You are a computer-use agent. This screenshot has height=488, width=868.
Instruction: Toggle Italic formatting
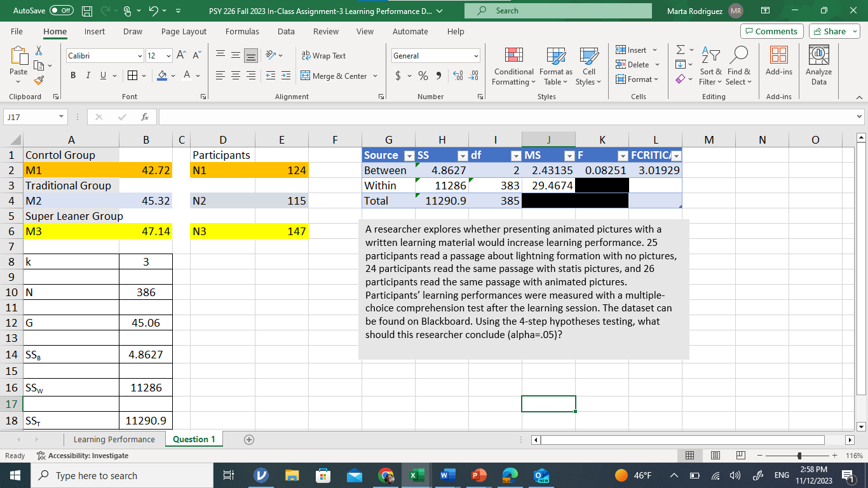tap(88, 75)
